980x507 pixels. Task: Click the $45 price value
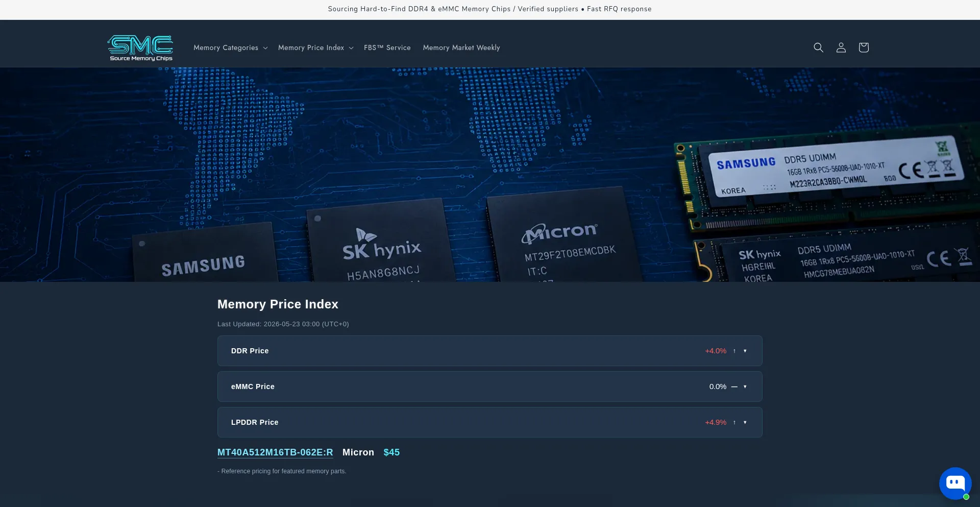click(391, 452)
